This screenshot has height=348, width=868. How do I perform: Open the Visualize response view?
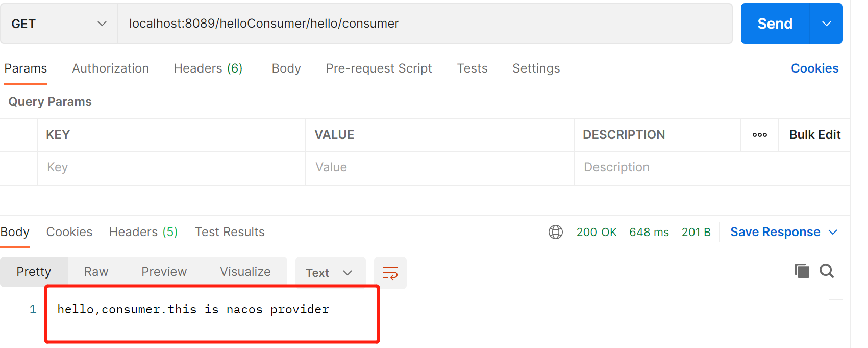tap(245, 272)
